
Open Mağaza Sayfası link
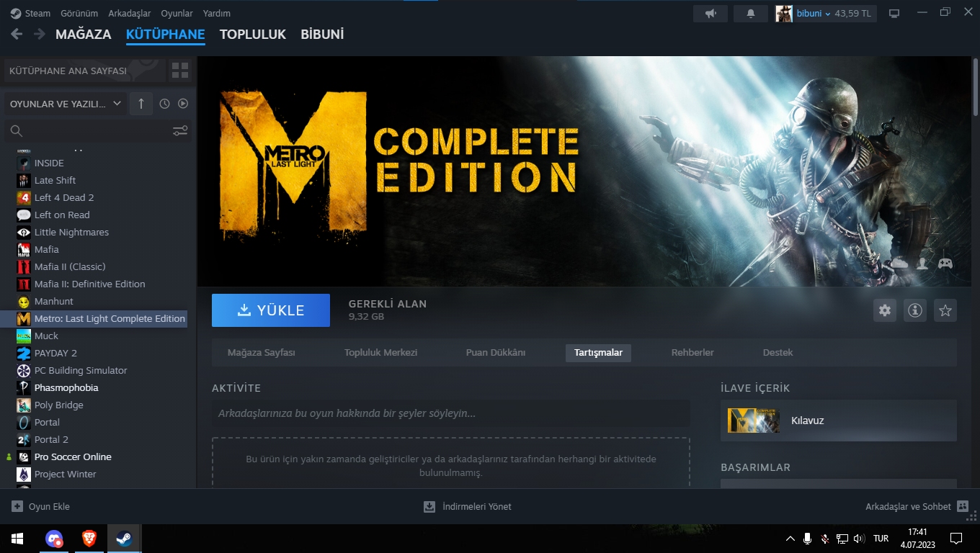(x=262, y=353)
